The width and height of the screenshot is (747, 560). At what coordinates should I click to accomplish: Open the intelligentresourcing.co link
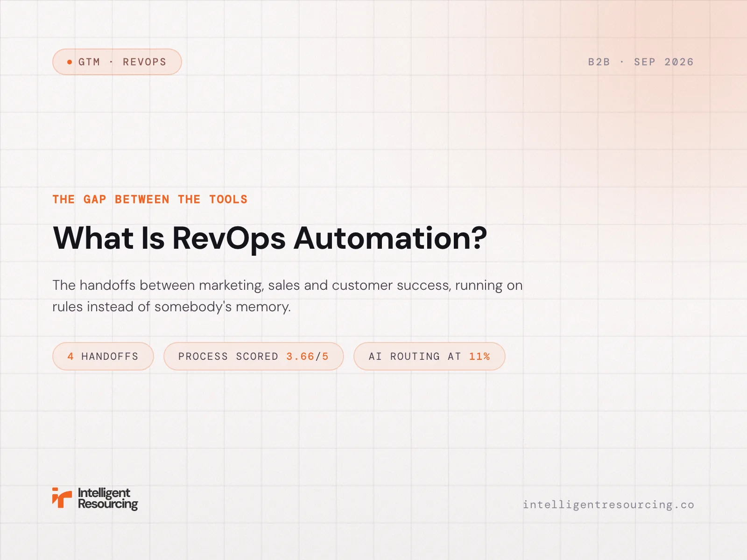pyautogui.click(x=608, y=504)
